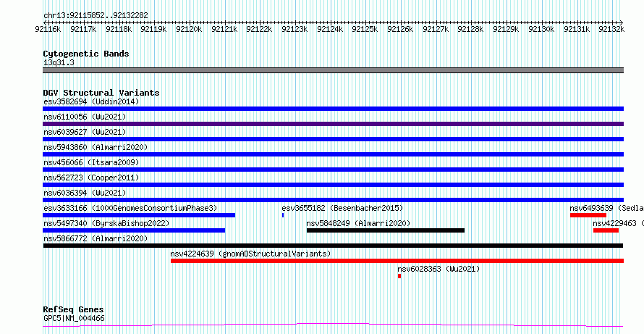
Task: Open nsv5943860 (Almarri2020) label link
Action: [x=96, y=147]
